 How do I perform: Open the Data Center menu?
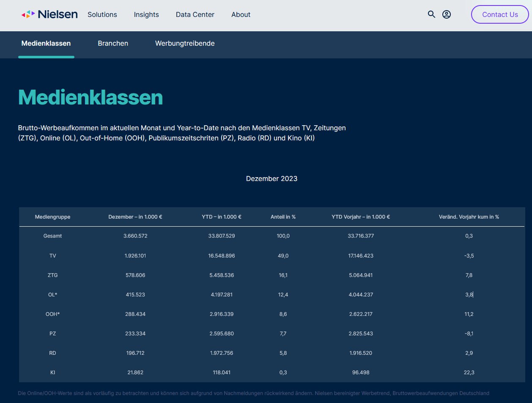pyautogui.click(x=195, y=14)
